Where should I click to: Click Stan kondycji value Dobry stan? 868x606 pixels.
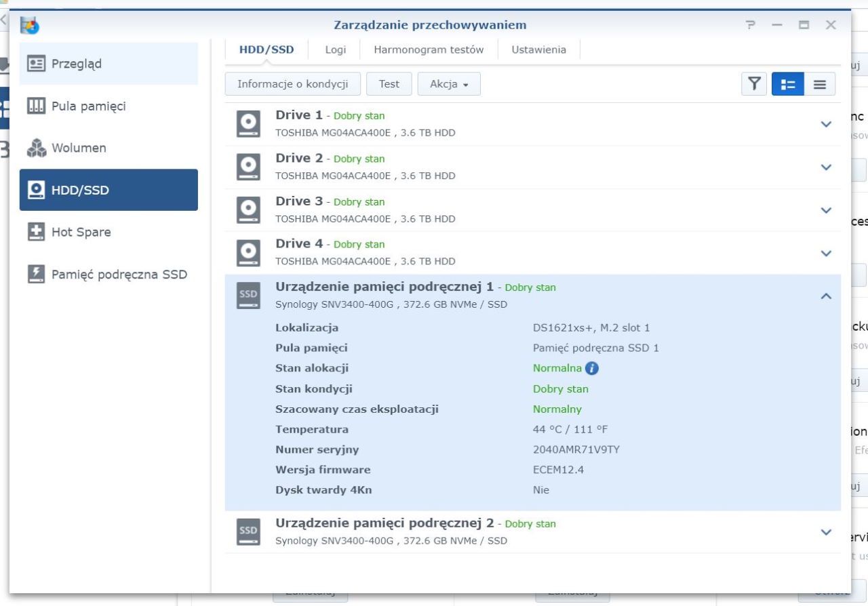(x=561, y=389)
